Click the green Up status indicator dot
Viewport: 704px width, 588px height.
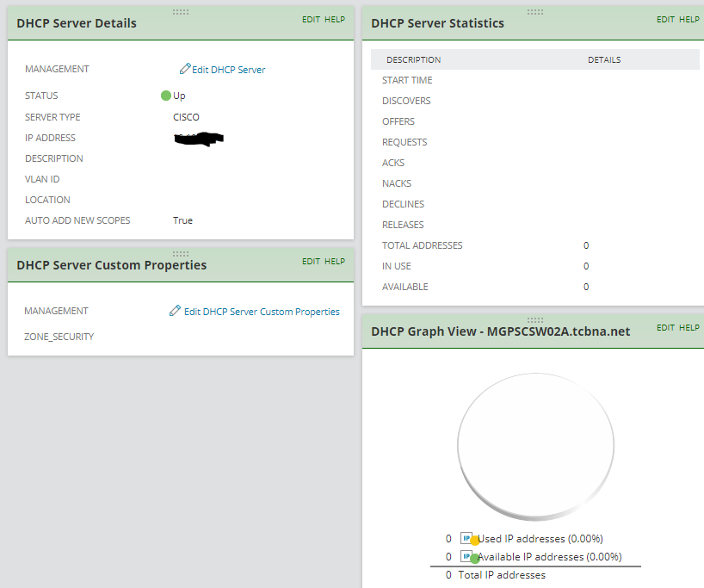click(166, 96)
